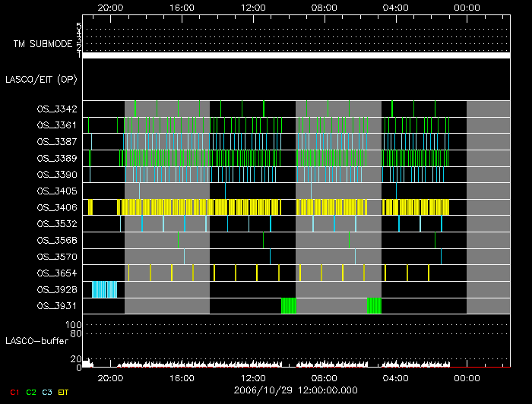Click the right green block in OS_3931 row
The image size is (532, 404).
(374, 305)
